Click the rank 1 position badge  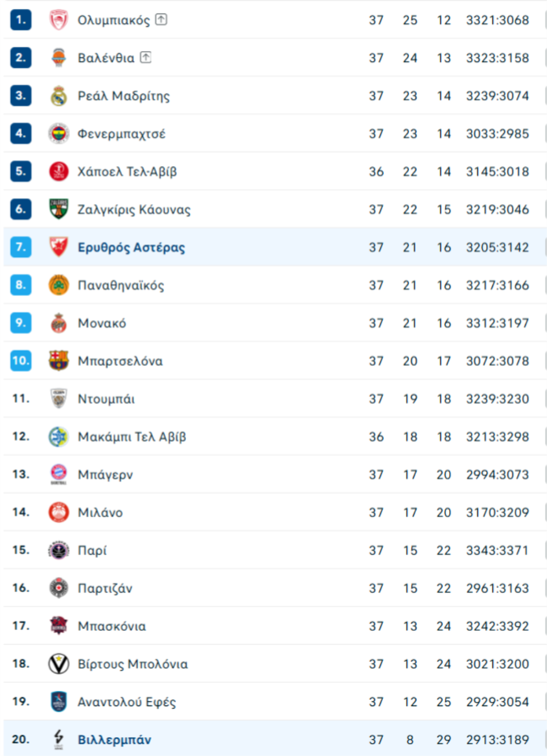tap(21, 20)
